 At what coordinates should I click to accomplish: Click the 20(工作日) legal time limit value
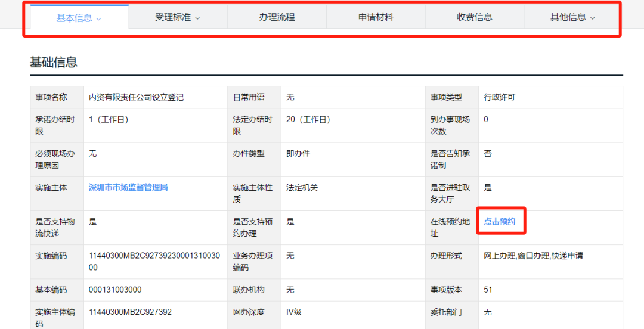[308, 119]
